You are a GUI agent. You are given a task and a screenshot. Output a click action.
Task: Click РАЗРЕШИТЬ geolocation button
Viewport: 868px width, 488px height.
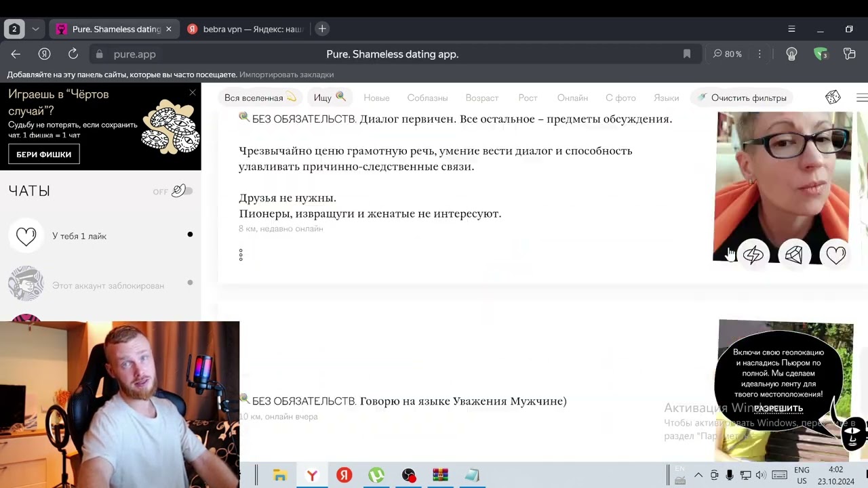coord(778,409)
